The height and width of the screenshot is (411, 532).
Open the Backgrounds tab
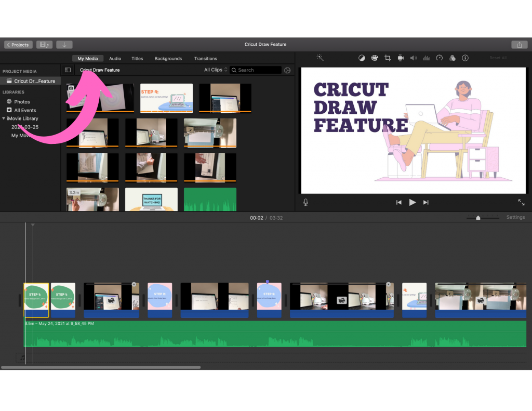[x=168, y=58]
